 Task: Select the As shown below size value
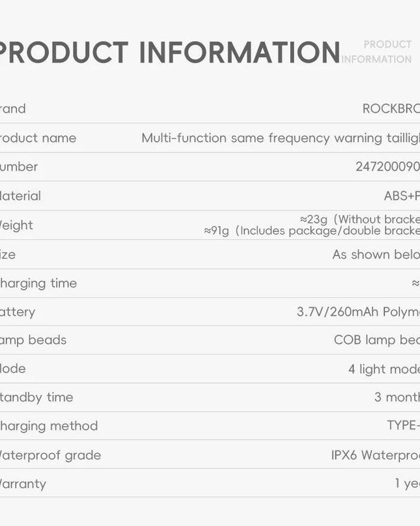(376, 254)
